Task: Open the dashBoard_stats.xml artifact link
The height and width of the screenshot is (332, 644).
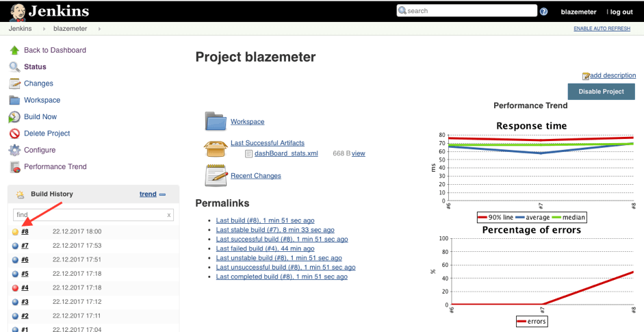Action: (x=286, y=153)
